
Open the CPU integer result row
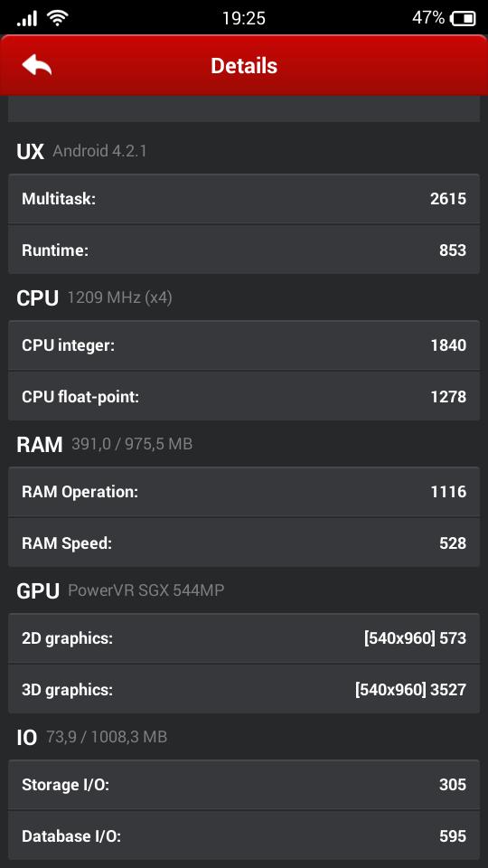pos(244,345)
